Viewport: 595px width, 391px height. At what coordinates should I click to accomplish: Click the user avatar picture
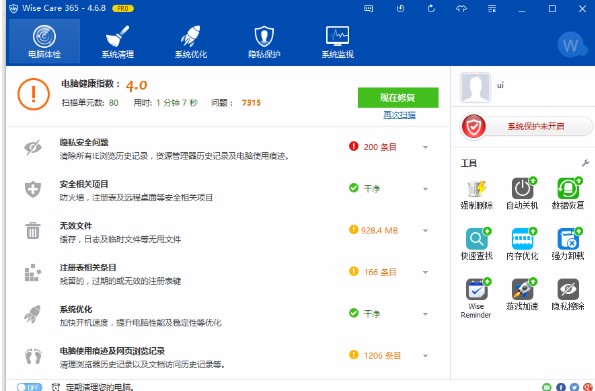pyautogui.click(x=475, y=88)
